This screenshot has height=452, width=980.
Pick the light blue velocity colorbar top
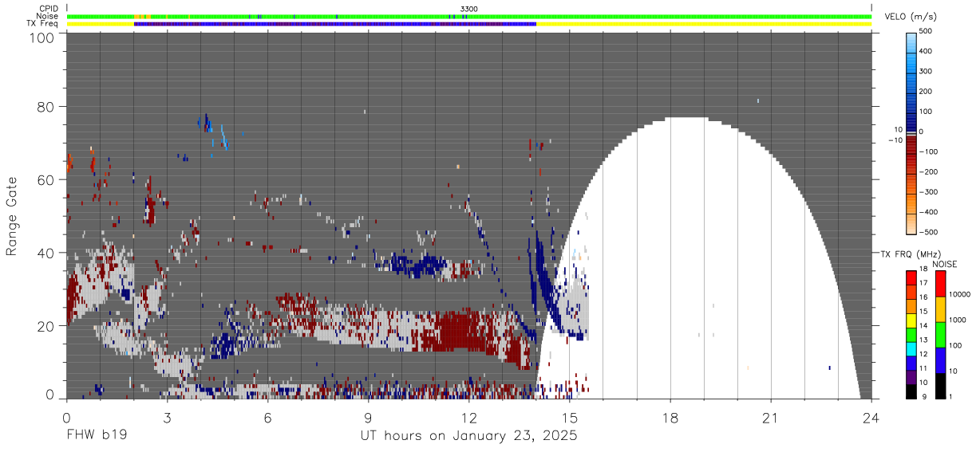pyautogui.click(x=912, y=41)
